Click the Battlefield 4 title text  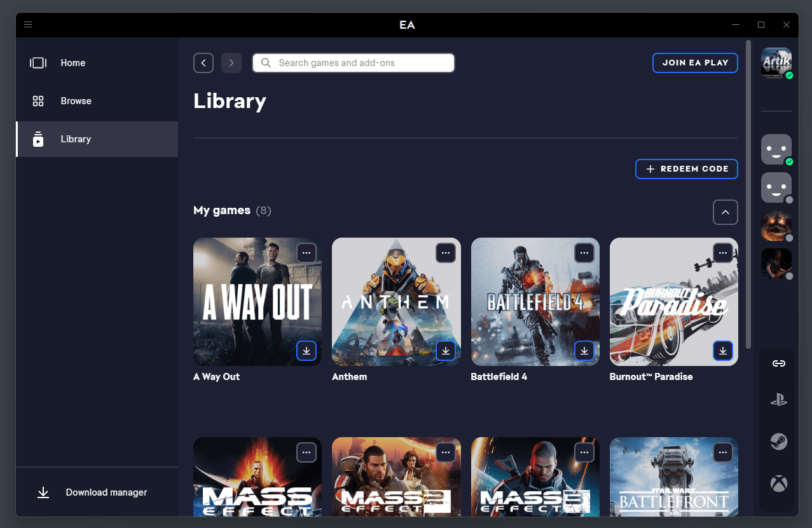(499, 377)
